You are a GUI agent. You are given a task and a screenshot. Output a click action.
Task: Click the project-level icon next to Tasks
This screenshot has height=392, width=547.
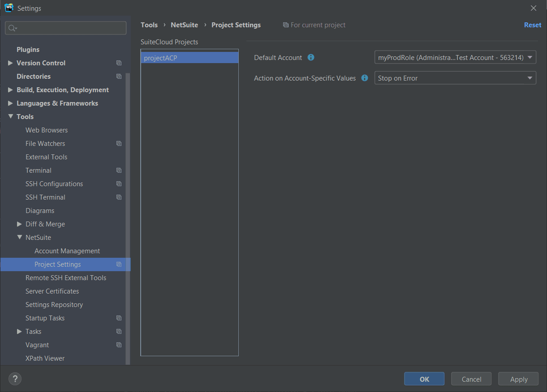coord(119,332)
